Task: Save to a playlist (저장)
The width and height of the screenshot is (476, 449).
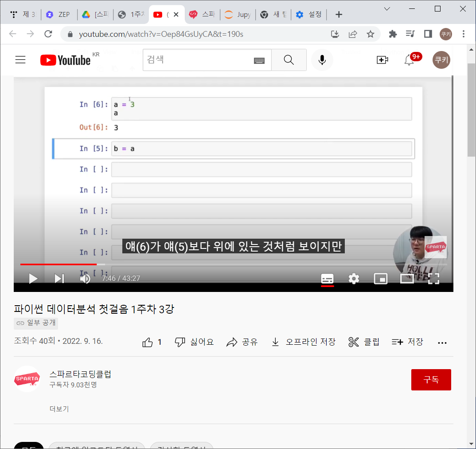Action: pyautogui.click(x=407, y=343)
